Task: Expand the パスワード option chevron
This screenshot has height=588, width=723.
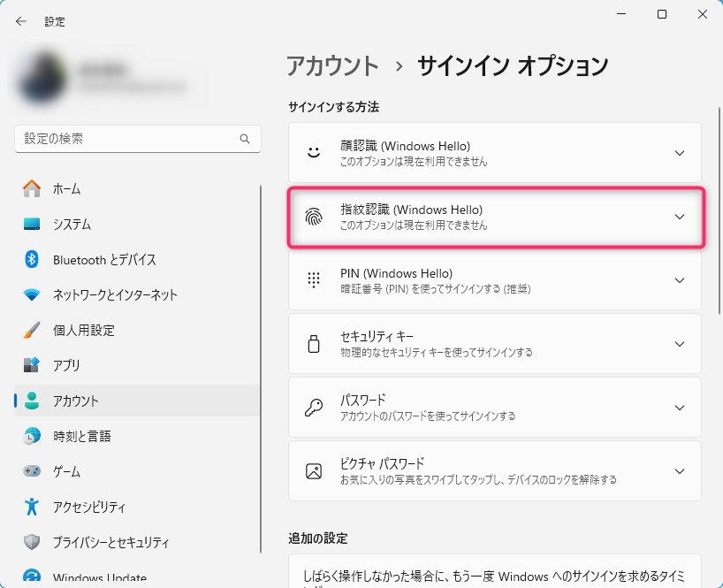Action: coord(680,408)
